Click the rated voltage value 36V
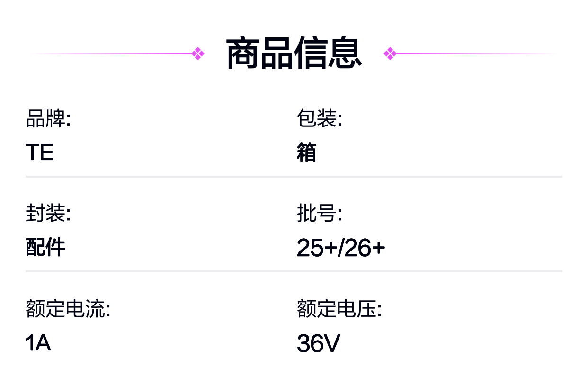This screenshot has width=588, height=386. tap(318, 343)
